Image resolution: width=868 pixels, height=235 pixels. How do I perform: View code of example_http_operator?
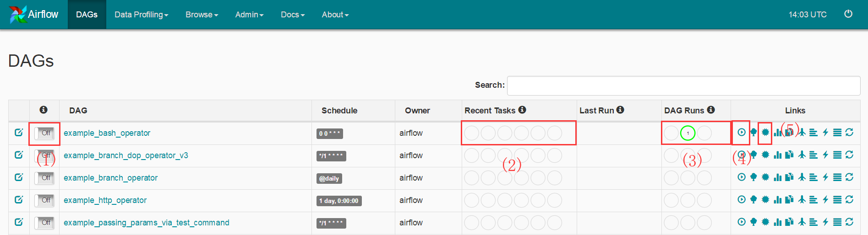pos(825,200)
